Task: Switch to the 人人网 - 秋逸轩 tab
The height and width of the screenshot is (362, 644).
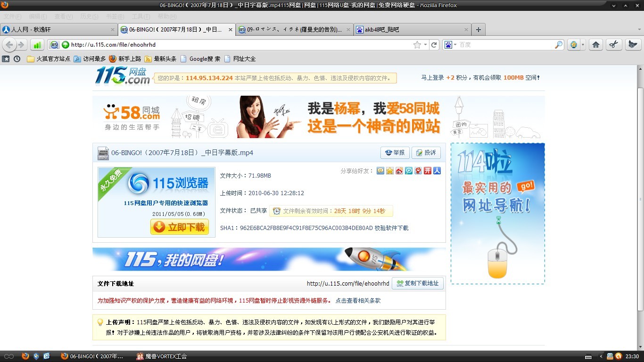Action: 59,30
